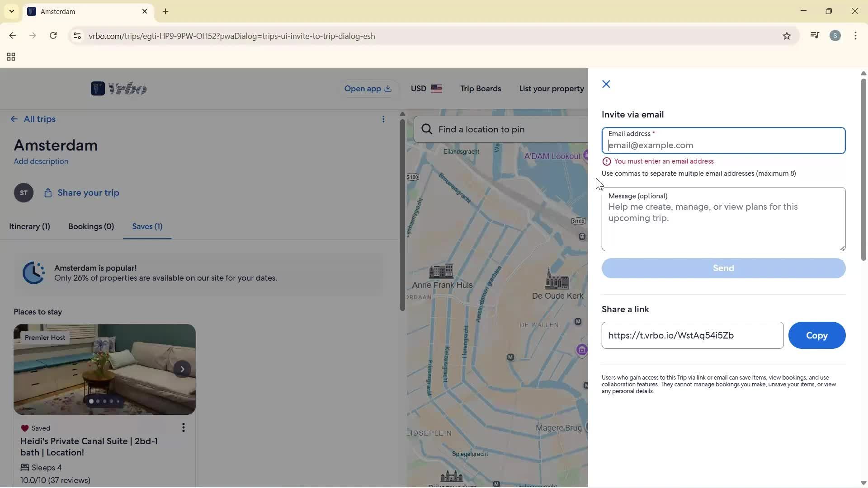The image size is (868, 488).
Task: Open the Chrome three-dot menu
Action: pos(855,36)
